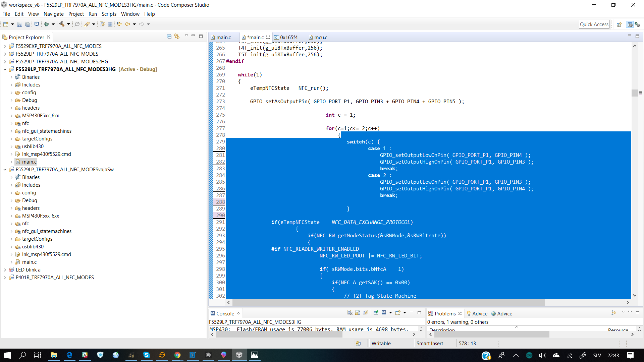Select main.c under the active project

(x=29, y=162)
